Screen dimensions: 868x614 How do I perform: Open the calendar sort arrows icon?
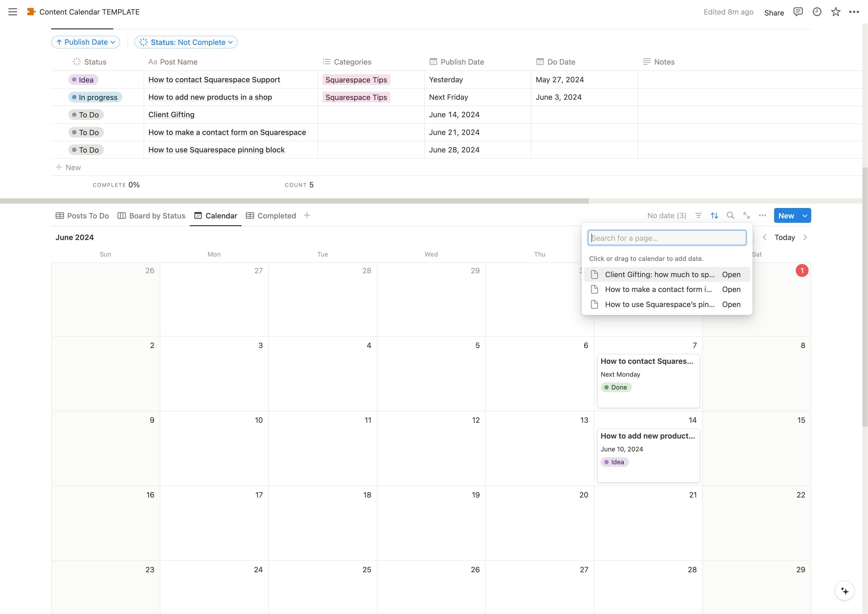[x=714, y=216]
